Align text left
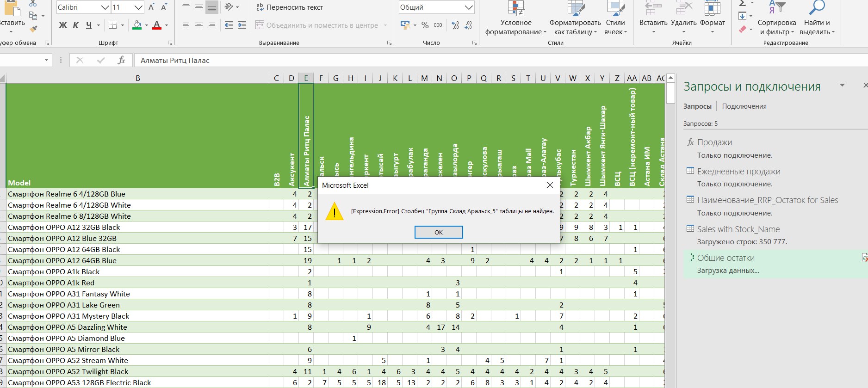 [186, 25]
